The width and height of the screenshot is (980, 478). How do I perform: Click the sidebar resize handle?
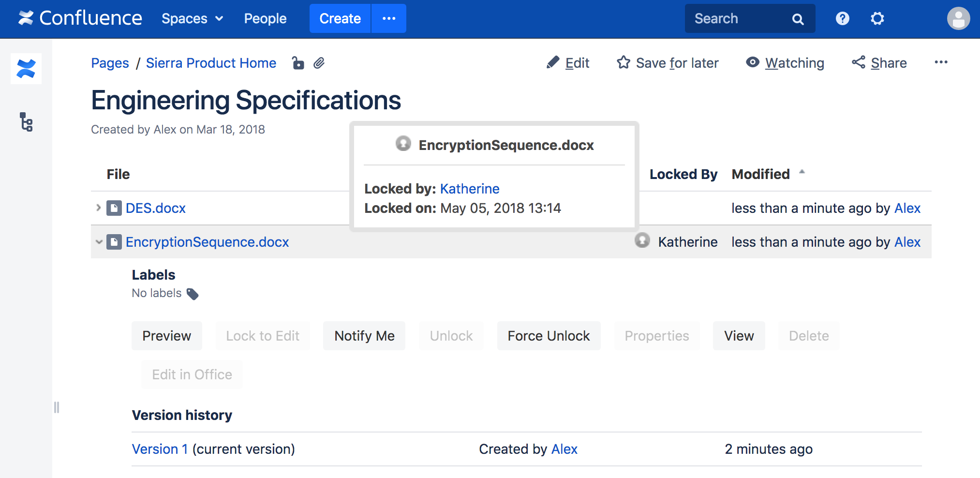[x=57, y=407]
